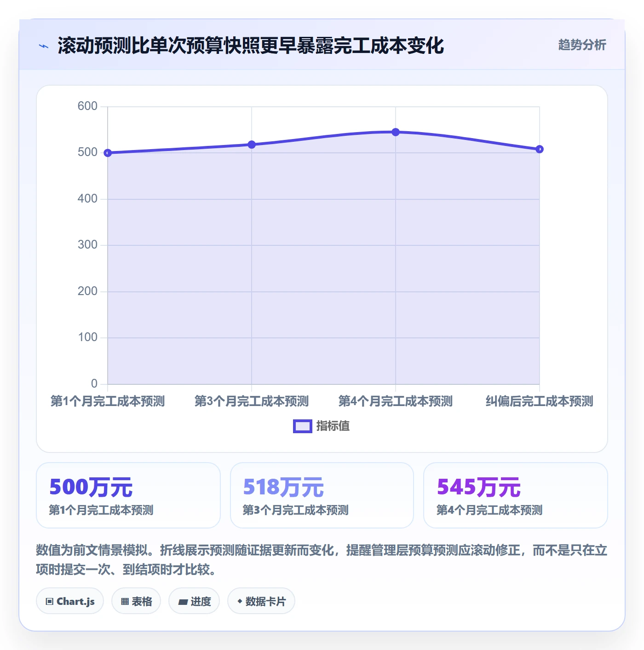
Task: Click the 纠偏后完工成本预测 data point on the line
Action: (540, 149)
